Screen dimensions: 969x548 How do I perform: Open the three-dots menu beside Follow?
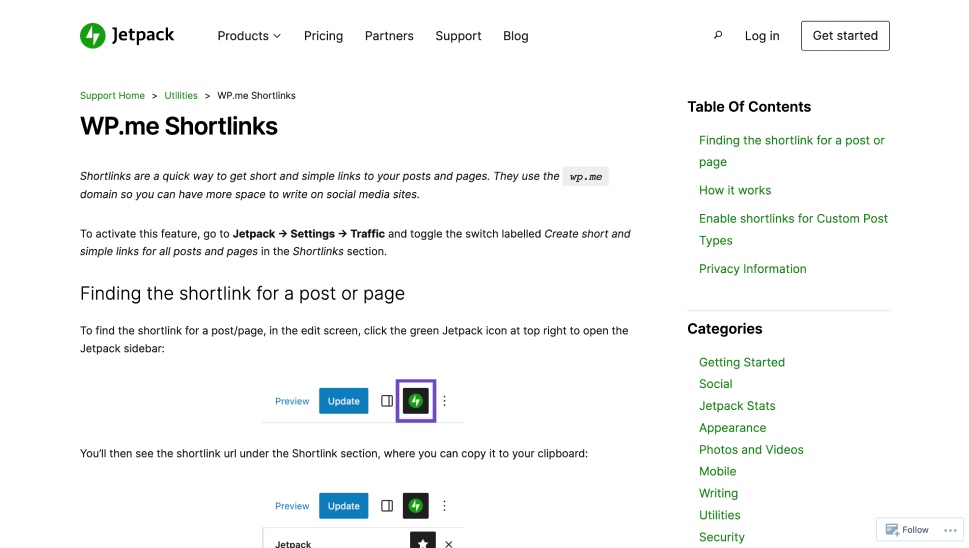coord(950,530)
